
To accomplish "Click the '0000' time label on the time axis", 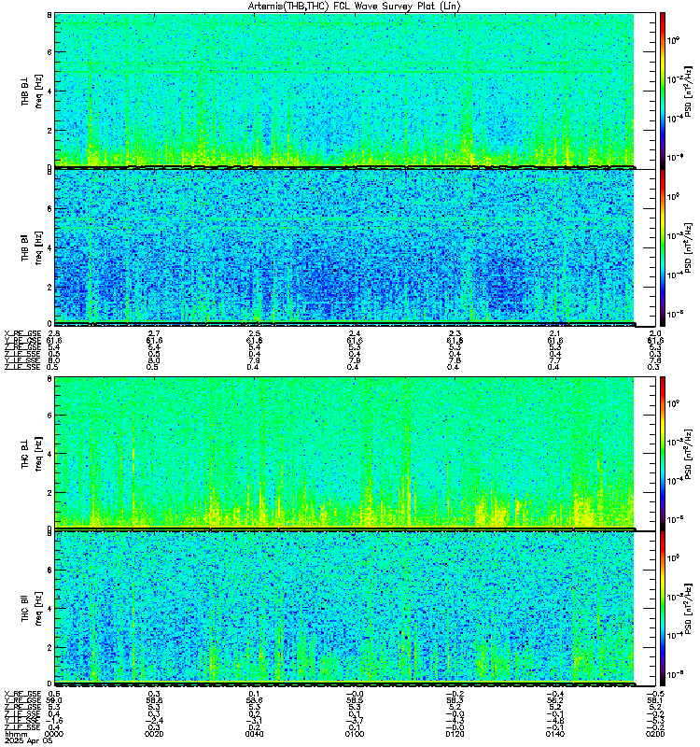I will pyautogui.click(x=53, y=734).
